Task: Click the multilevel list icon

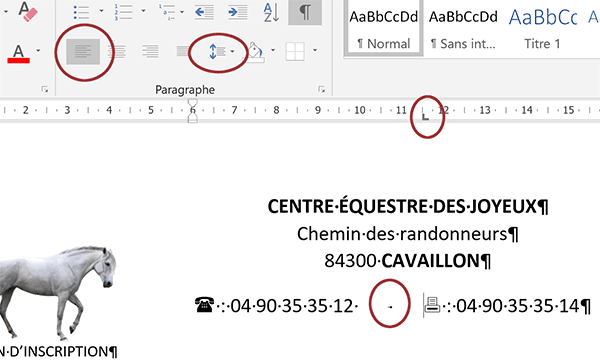Action: (x=167, y=12)
